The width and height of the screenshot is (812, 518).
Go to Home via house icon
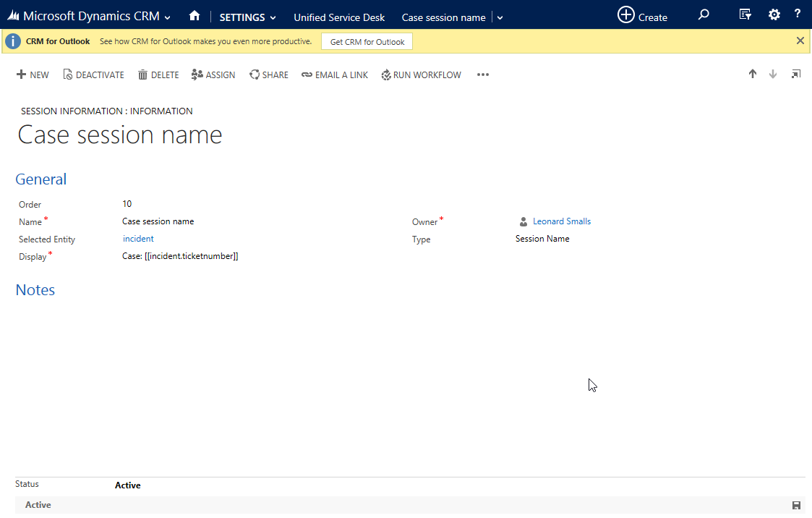(195, 16)
